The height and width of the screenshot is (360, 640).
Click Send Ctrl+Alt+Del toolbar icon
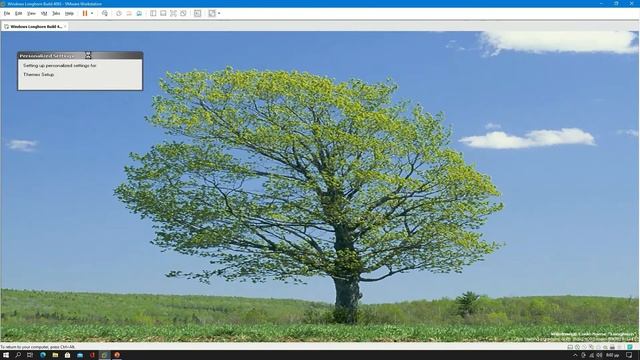105,13
